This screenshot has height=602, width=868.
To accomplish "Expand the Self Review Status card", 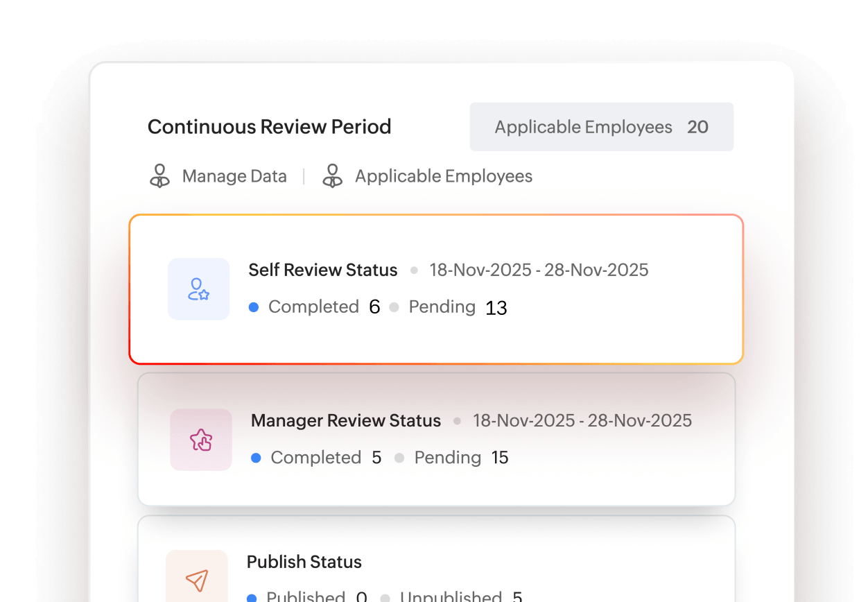I will coord(435,288).
